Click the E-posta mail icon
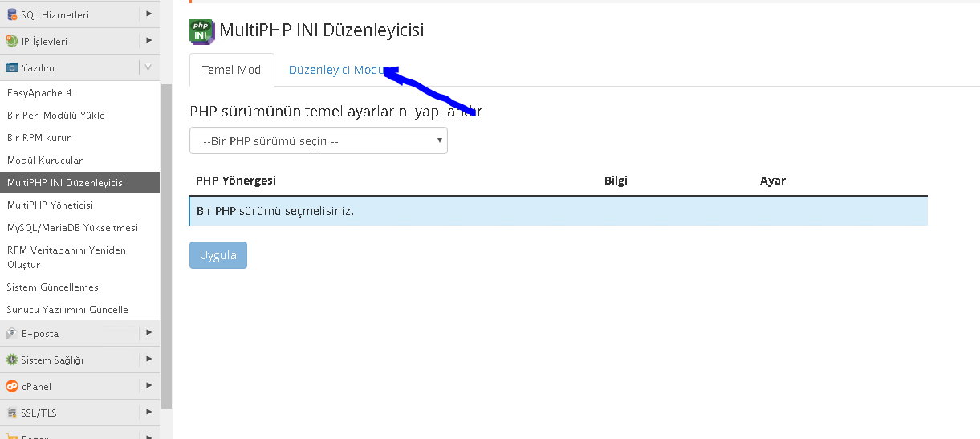This screenshot has width=980, height=439. [12, 333]
